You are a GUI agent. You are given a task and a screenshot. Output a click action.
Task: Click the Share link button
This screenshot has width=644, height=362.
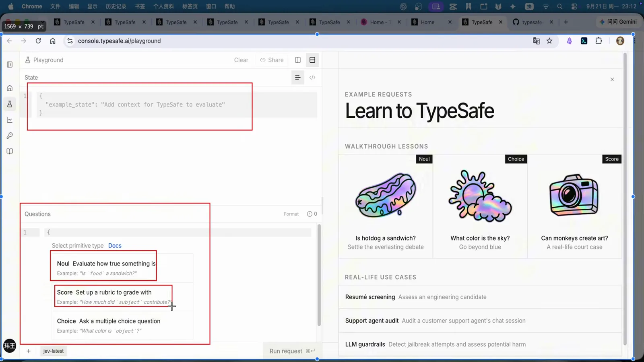(272, 60)
